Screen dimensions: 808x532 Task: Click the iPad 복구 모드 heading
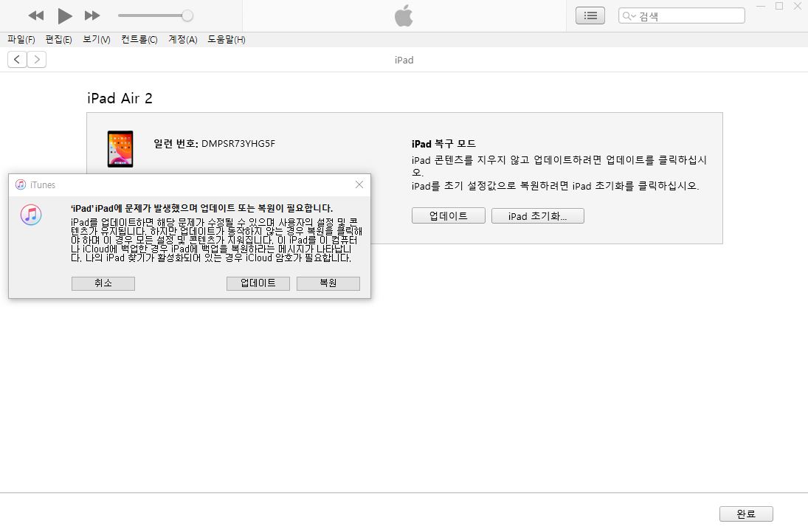(443, 144)
